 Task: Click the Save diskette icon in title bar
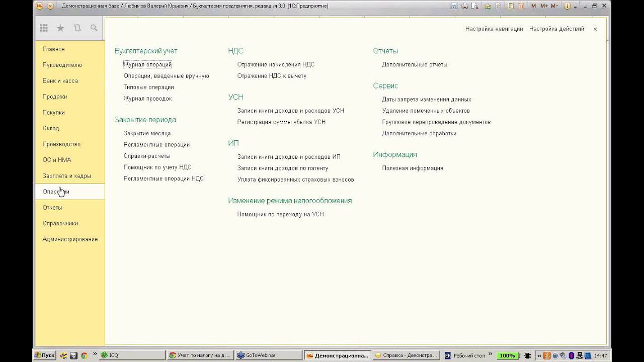click(x=454, y=6)
